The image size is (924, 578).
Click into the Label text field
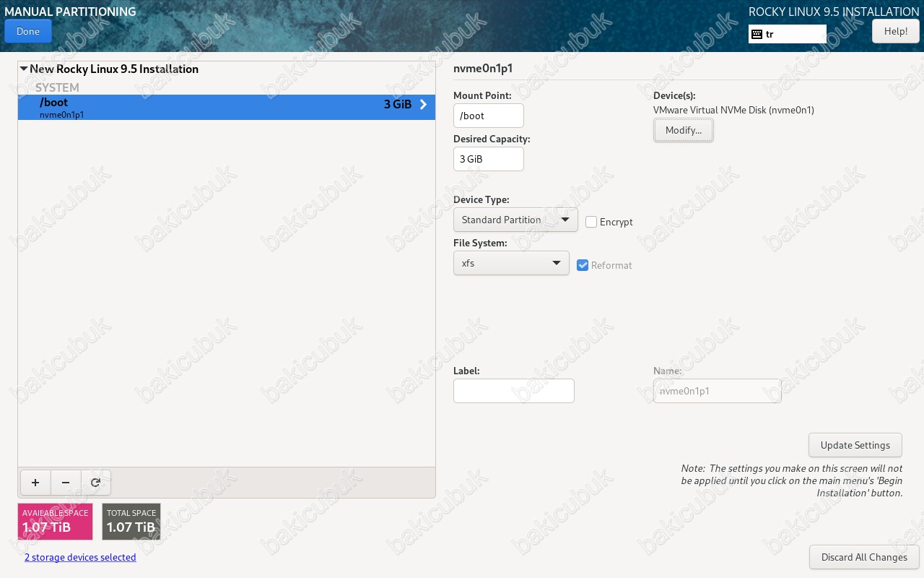click(514, 391)
